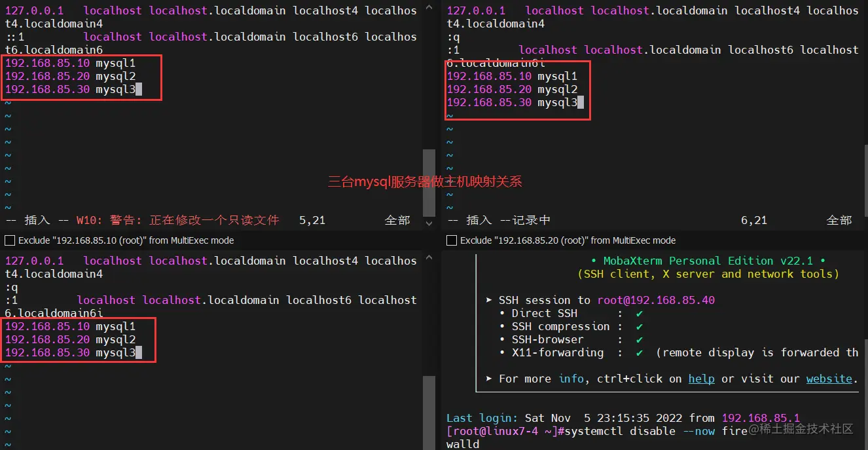The image size is (868, 450).
Task: Visit the website link in the MobaXterm banner
Action: click(829, 379)
